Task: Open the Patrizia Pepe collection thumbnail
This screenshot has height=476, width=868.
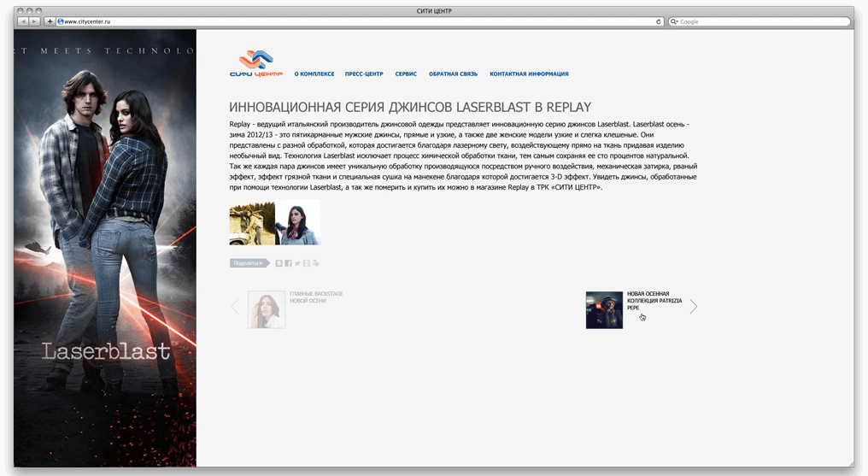Action: point(604,310)
